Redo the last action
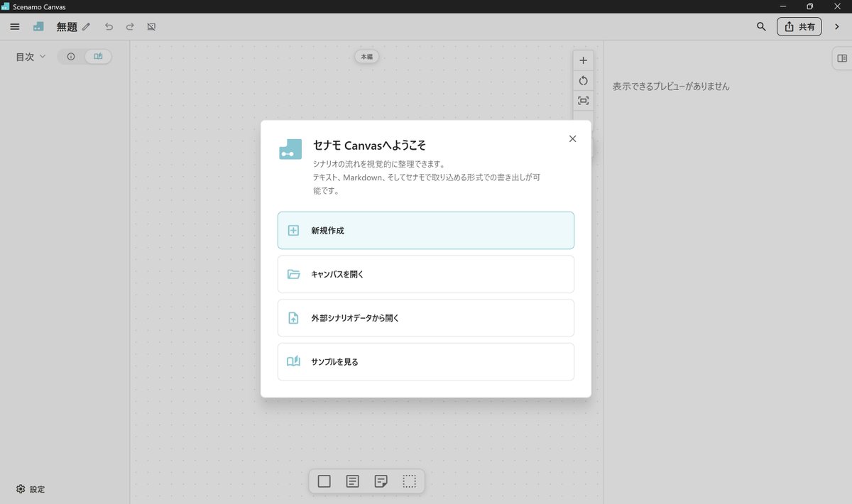852x504 pixels. click(x=130, y=26)
